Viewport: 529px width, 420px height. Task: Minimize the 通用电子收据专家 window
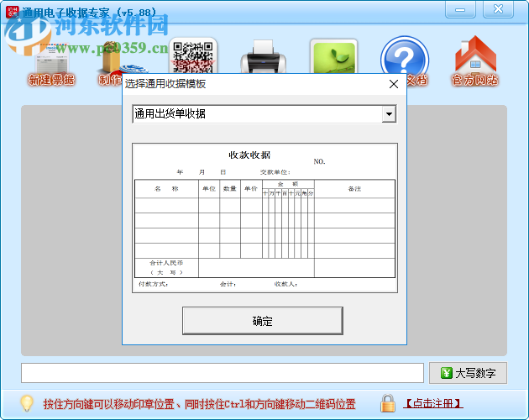[460, 9]
